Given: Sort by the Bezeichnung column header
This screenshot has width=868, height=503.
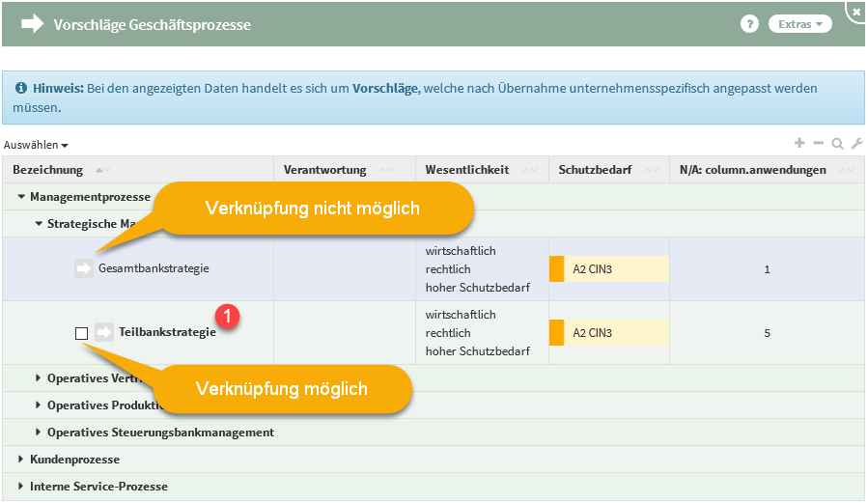Looking at the screenshot, I should 48,170.
